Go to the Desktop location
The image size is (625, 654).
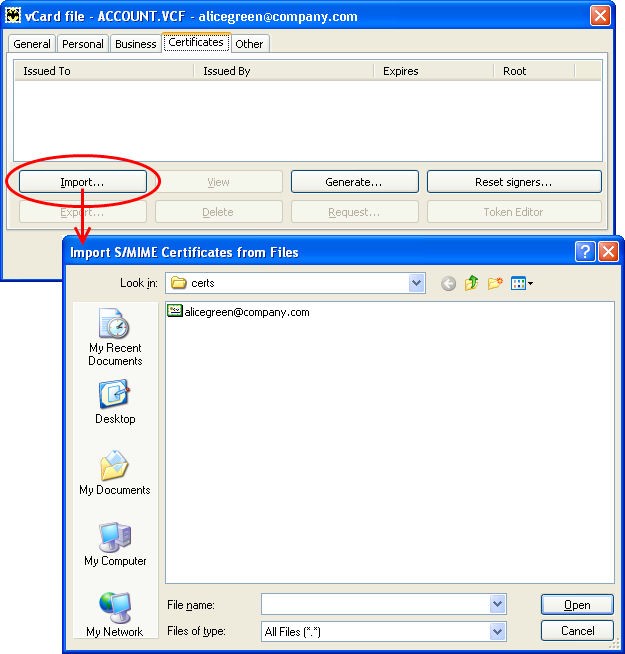pyautogui.click(x=115, y=402)
